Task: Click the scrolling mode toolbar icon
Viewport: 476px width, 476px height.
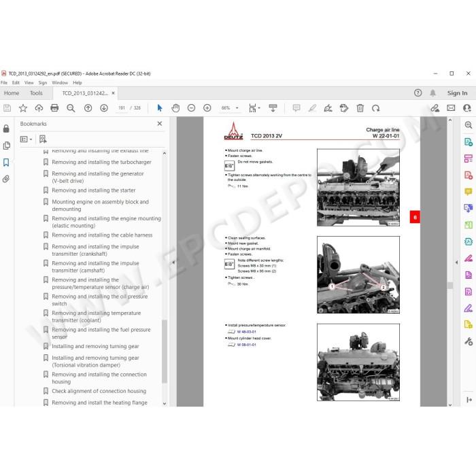Action: click(273, 108)
